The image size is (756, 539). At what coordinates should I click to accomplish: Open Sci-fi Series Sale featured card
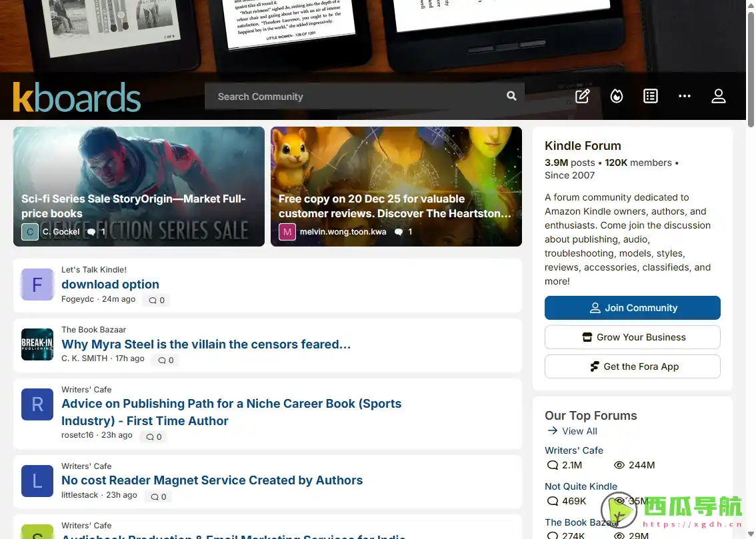click(139, 187)
